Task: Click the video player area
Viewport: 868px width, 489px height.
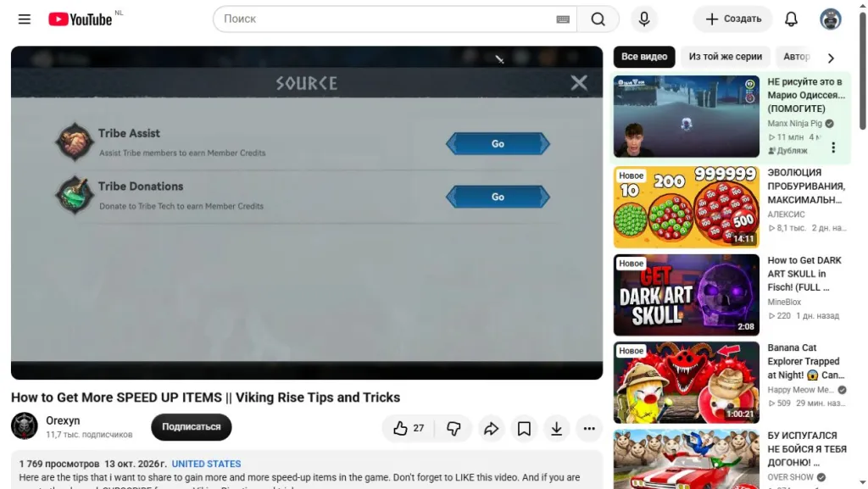Action: click(x=307, y=213)
